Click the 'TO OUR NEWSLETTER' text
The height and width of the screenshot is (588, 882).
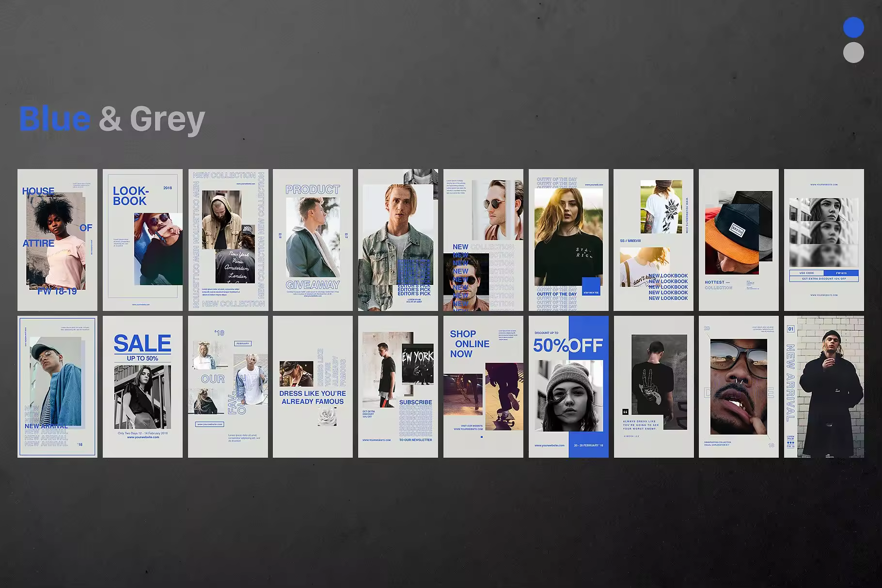coord(415,440)
